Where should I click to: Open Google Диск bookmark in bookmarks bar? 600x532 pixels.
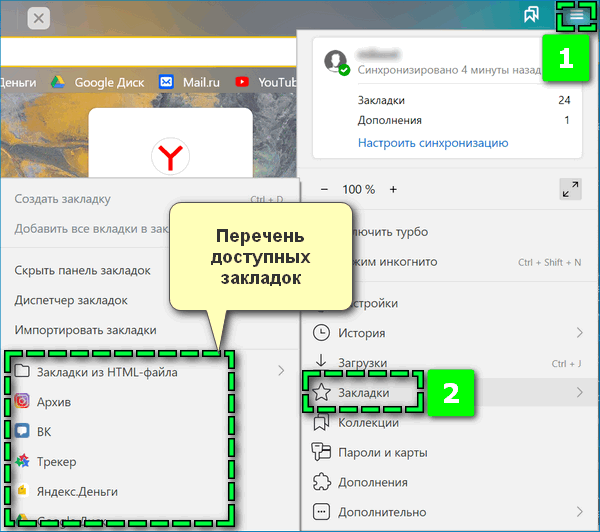point(98,82)
